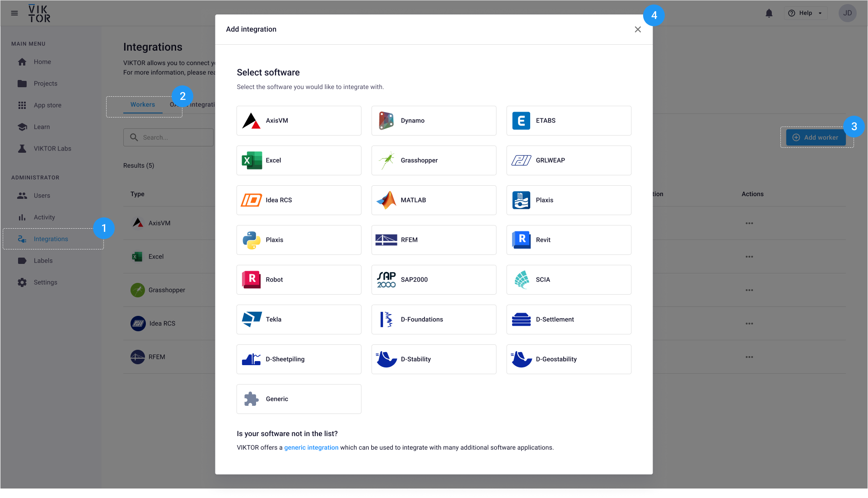
Task: Select the Revit software card
Action: (569, 240)
